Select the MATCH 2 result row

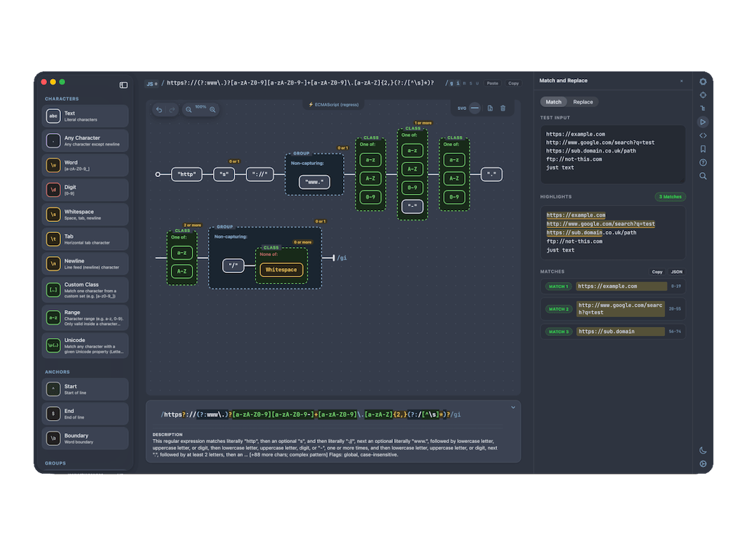(613, 309)
